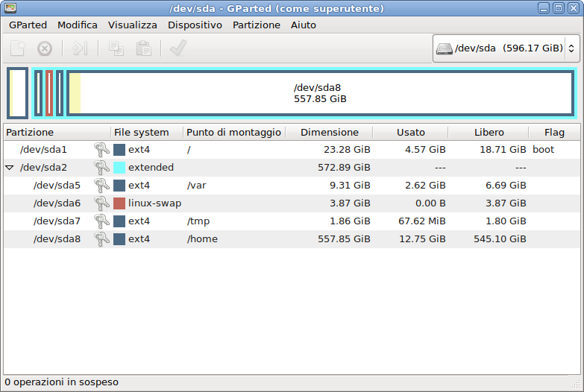Click the 12.75 GiB used cell
Image resolution: width=584 pixels, height=392 pixels.
pyautogui.click(x=422, y=239)
